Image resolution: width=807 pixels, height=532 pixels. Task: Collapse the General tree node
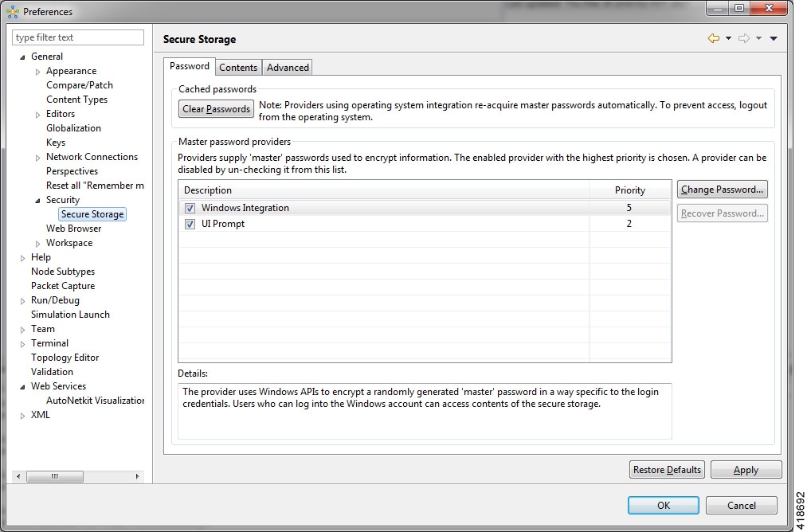pyautogui.click(x=22, y=57)
